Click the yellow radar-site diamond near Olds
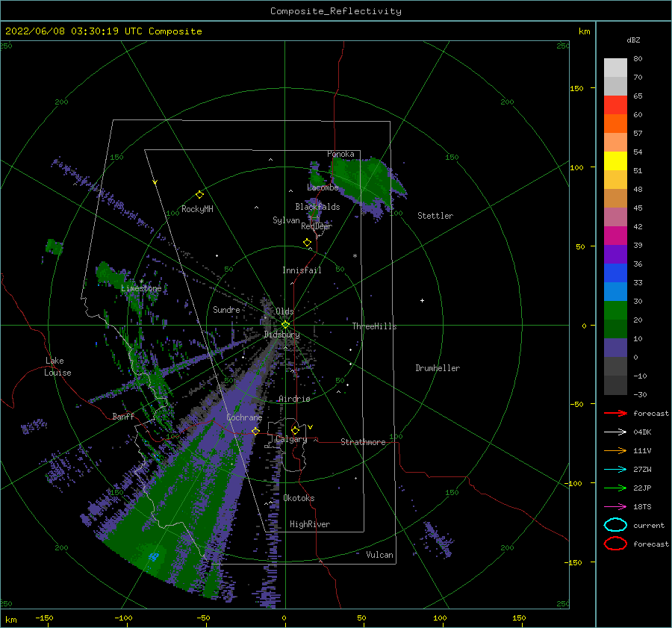This screenshot has height=628, width=672. pyautogui.click(x=285, y=325)
